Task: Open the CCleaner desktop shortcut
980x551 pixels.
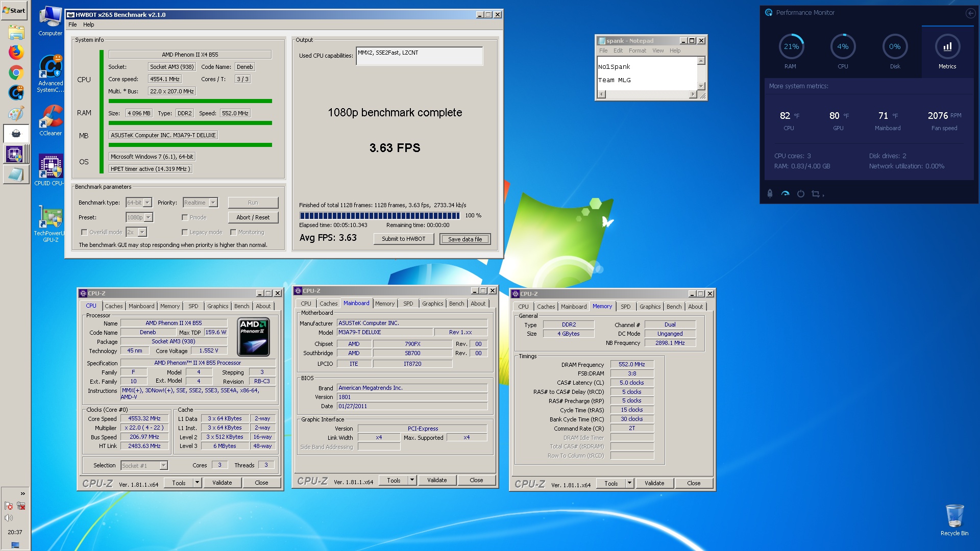Action: [x=50, y=120]
